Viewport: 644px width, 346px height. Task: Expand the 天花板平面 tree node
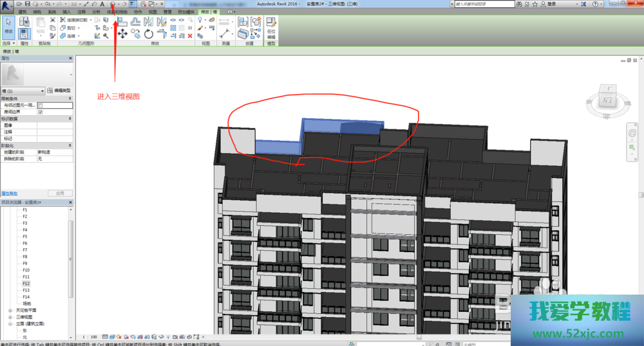coord(10,310)
